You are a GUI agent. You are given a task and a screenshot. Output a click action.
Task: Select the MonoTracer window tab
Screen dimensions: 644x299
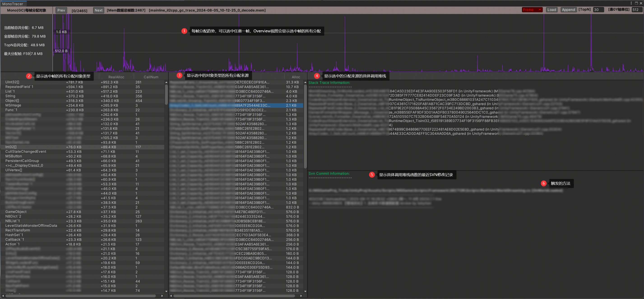(x=13, y=4)
